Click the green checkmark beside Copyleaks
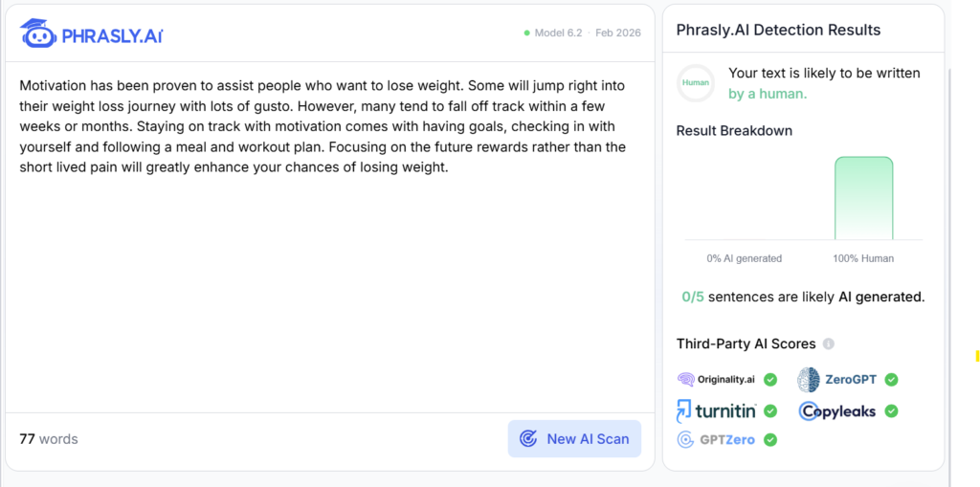Image resolution: width=980 pixels, height=487 pixels. (x=891, y=411)
